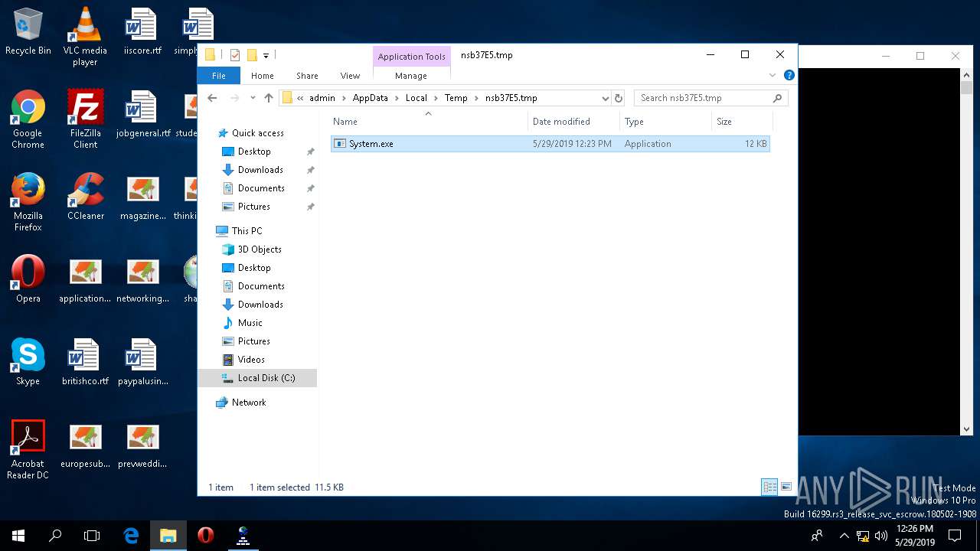The height and width of the screenshot is (551, 980).
Task: Open pinned Desktop under Quick access
Action: 254,152
